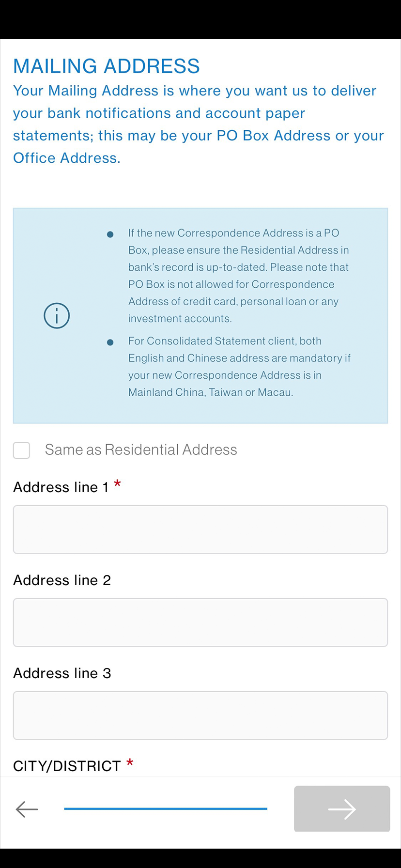
Task: Tap the forward arrow icon on the next button
Action: click(x=341, y=809)
